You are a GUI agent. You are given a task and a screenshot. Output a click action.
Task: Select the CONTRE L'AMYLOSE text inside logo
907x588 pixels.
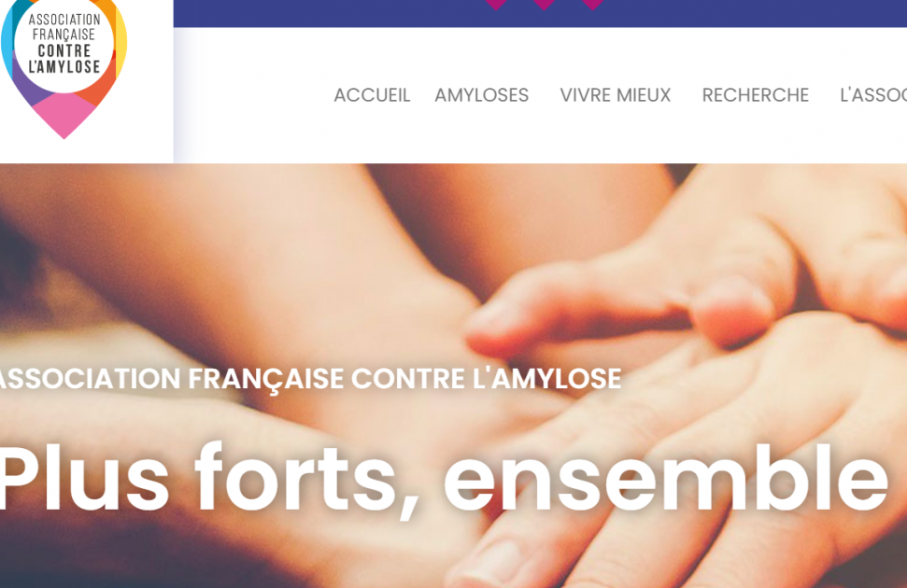coord(64,59)
